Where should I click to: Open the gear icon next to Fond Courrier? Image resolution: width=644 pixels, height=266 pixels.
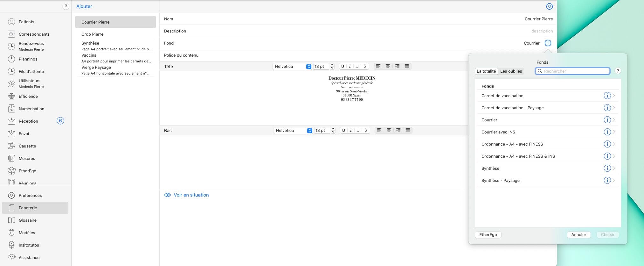pyautogui.click(x=548, y=43)
